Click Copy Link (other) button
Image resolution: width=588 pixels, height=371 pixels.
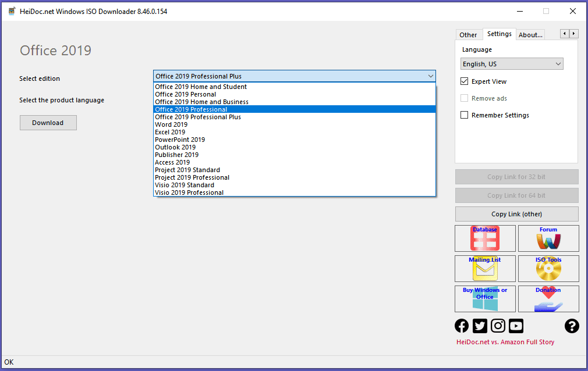(517, 214)
